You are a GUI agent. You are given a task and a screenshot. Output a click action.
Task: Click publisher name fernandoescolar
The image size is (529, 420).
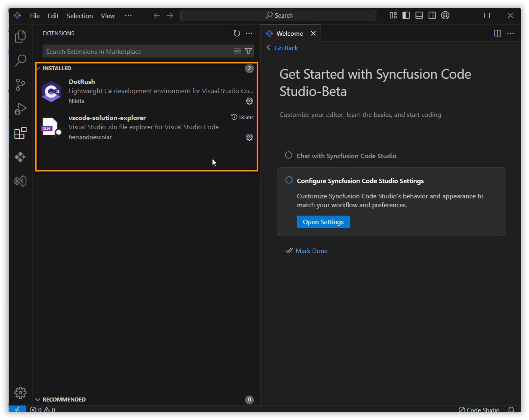coord(90,137)
